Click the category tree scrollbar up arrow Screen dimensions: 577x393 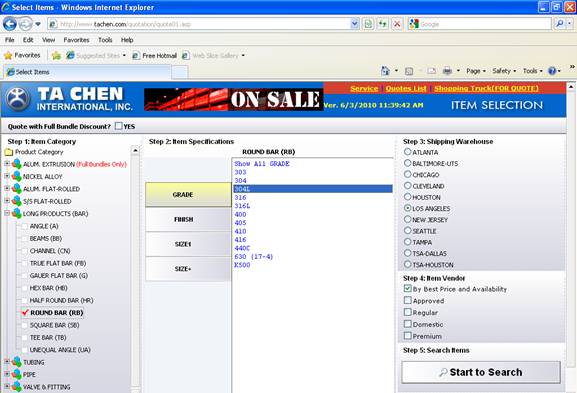135,150
